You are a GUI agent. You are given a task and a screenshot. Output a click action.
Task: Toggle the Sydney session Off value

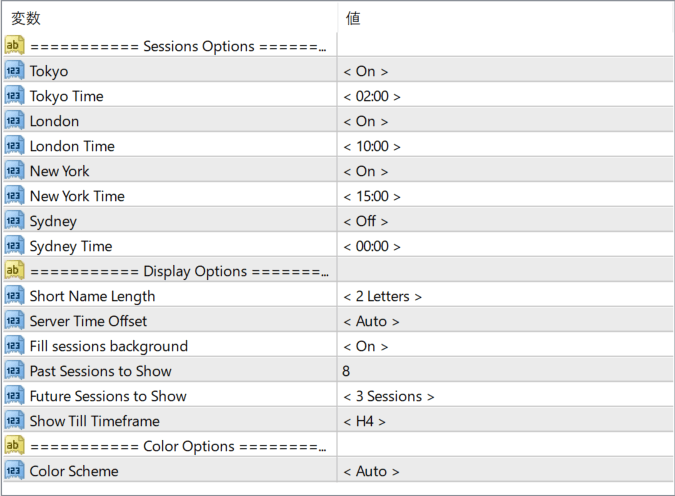click(x=365, y=221)
